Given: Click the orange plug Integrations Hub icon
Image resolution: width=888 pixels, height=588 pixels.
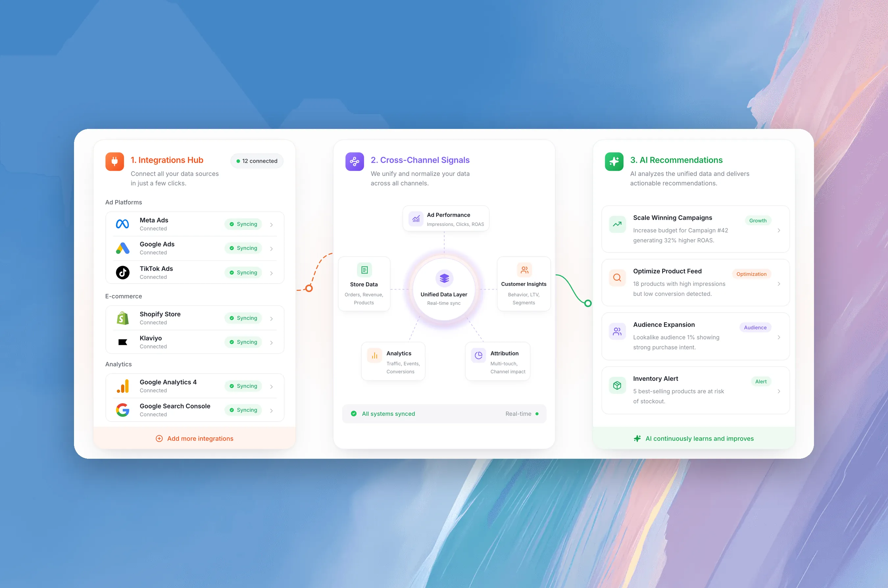Looking at the screenshot, I should 115,161.
